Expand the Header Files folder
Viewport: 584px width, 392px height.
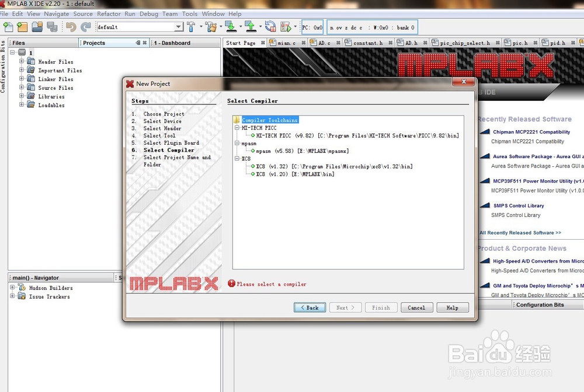pyautogui.click(x=22, y=61)
